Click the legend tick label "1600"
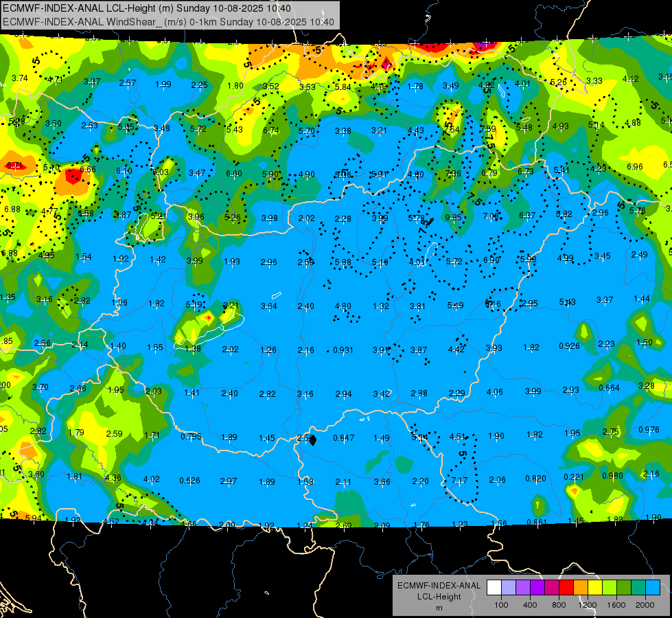 point(616,605)
